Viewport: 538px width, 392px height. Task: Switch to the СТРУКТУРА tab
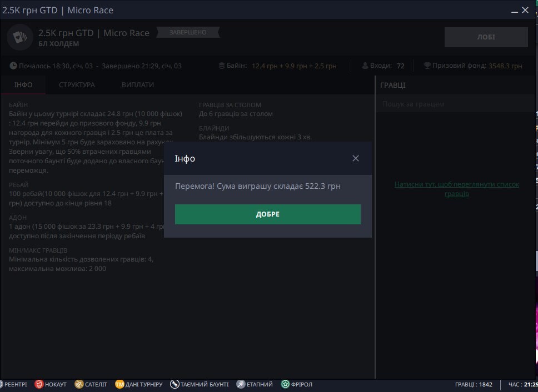77,85
